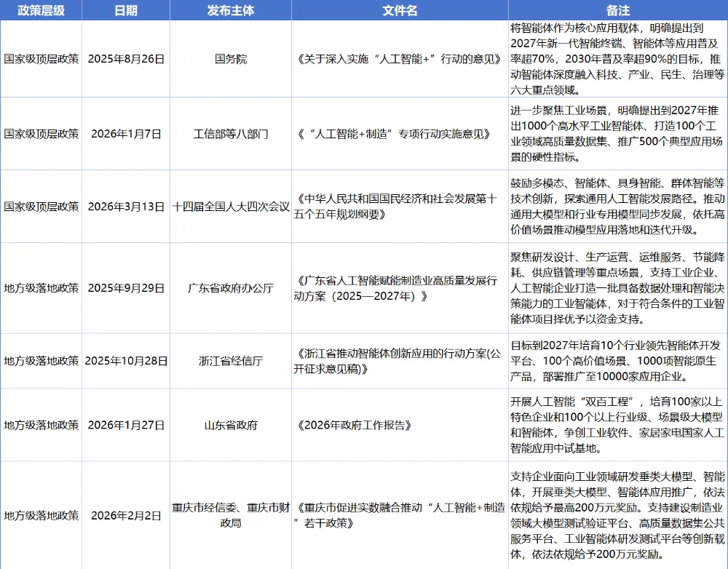Select 地方级落地政策 cell in 山东省政府 row
Viewport: 728px width, 569px height.
coord(41,425)
